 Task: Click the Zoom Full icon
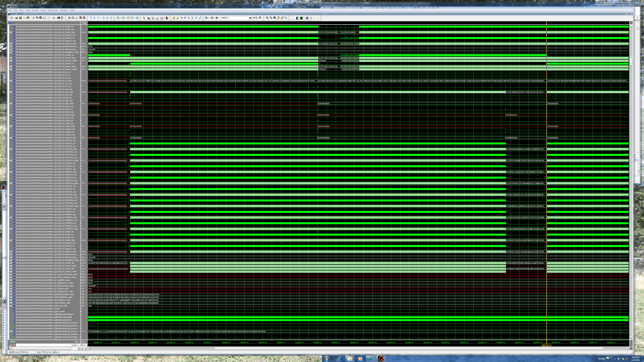[x=275, y=18]
